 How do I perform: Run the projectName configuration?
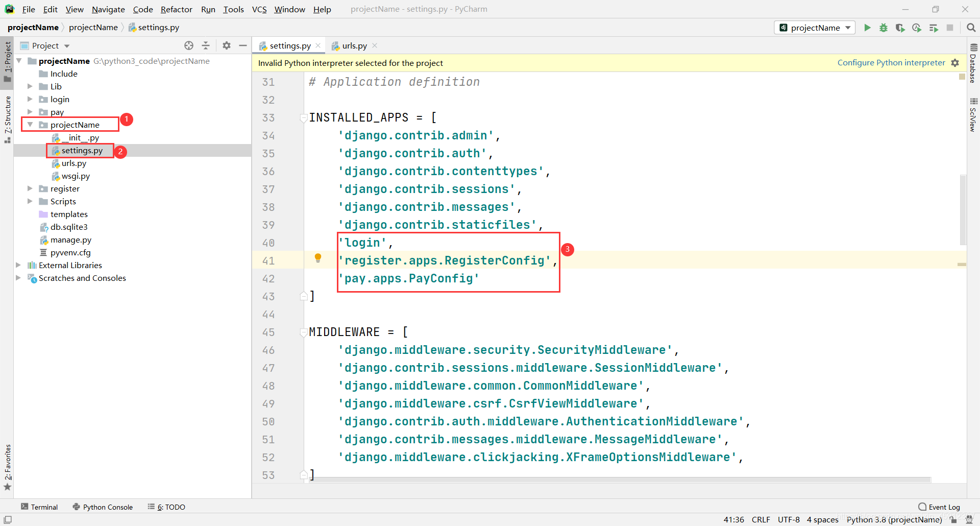coord(867,28)
